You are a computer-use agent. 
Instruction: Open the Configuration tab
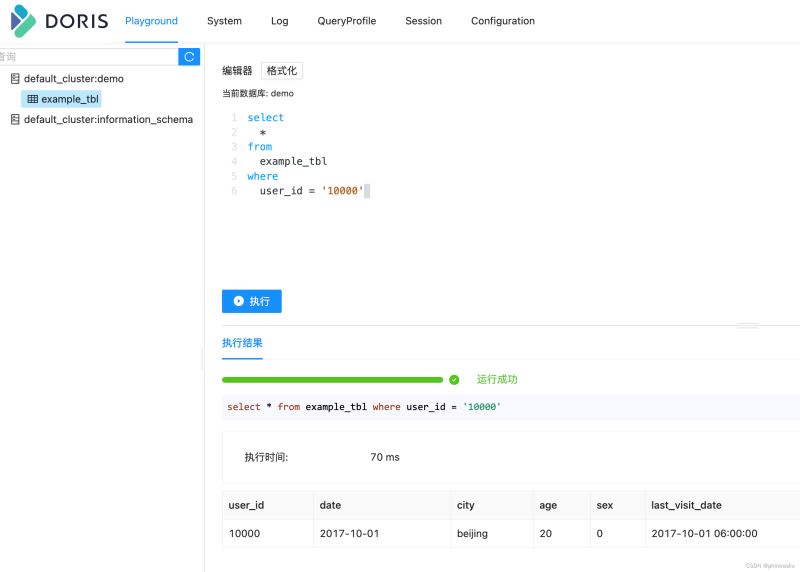click(x=502, y=21)
